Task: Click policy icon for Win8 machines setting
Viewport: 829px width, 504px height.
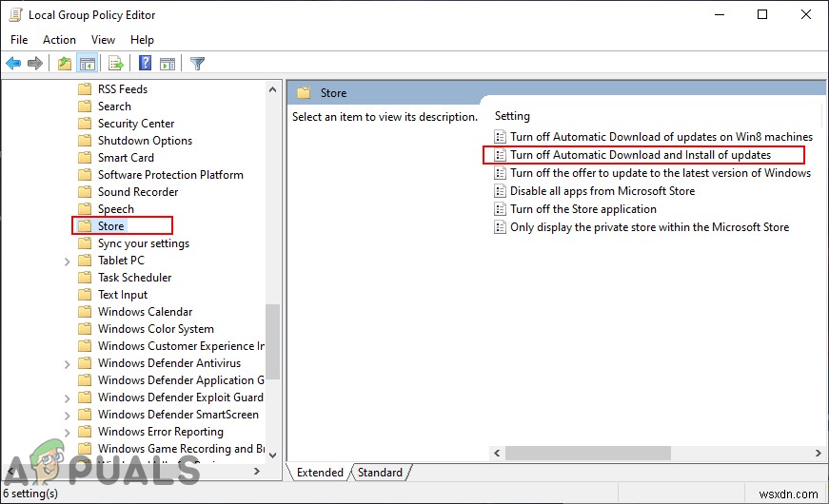Action: (500, 137)
